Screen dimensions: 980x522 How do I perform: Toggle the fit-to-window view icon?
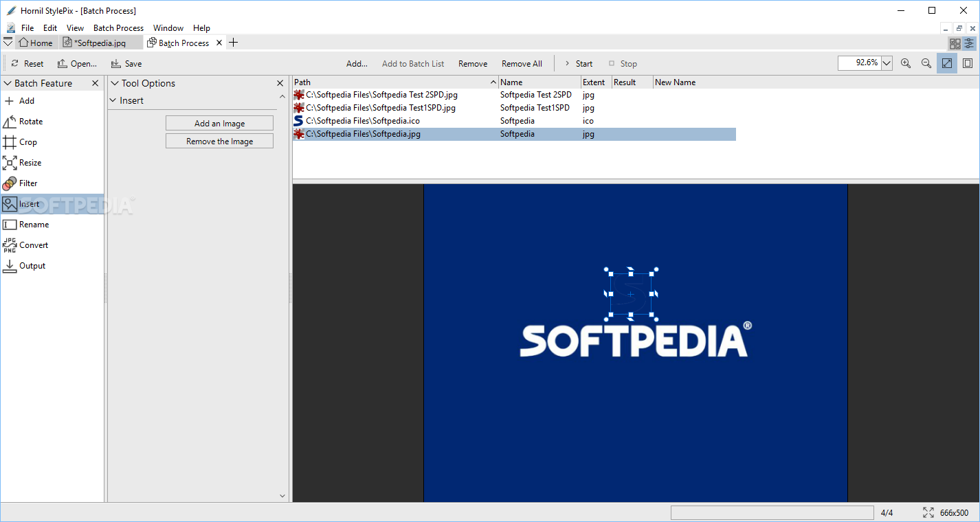coord(947,63)
